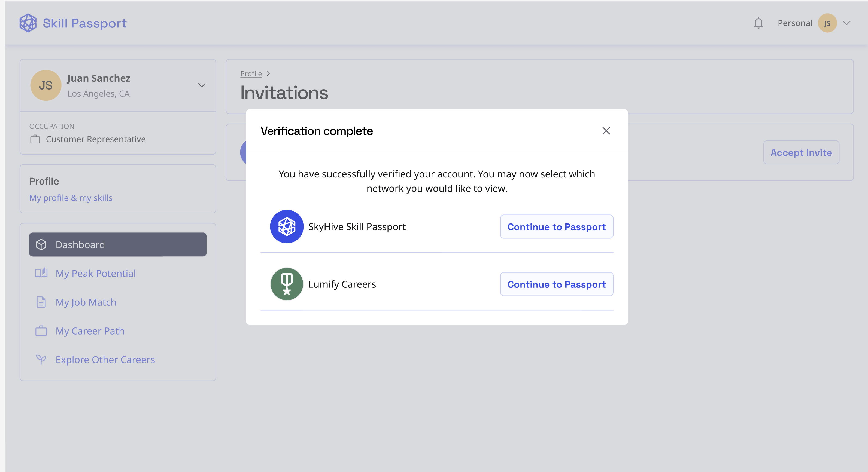Image resolution: width=868 pixels, height=472 pixels.
Task: Continue to Passport for SkyHive Skill Passport
Action: click(x=556, y=226)
